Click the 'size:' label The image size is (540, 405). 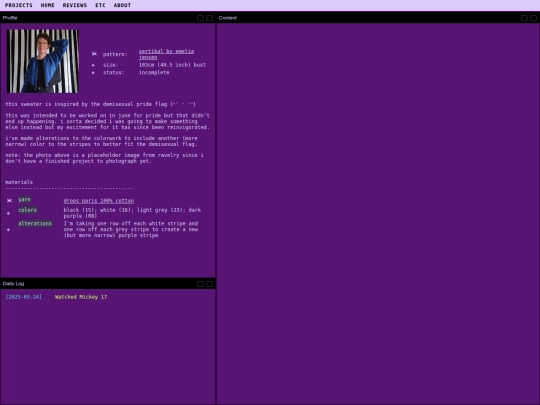(111, 65)
